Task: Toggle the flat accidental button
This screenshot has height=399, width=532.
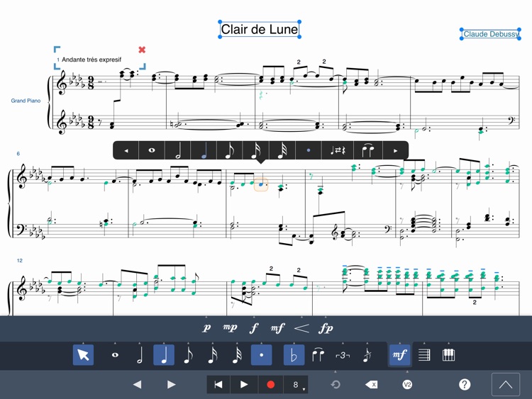Action: point(294,355)
